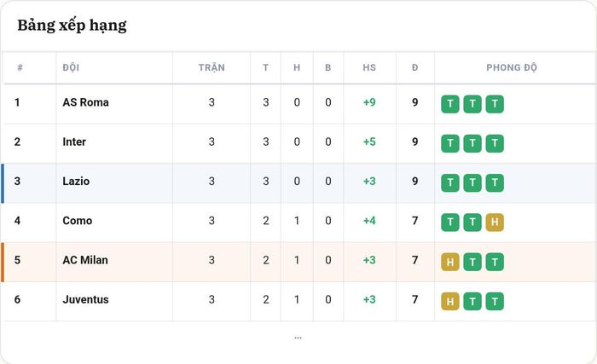Open the AS Roma team link

pyautogui.click(x=85, y=102)
